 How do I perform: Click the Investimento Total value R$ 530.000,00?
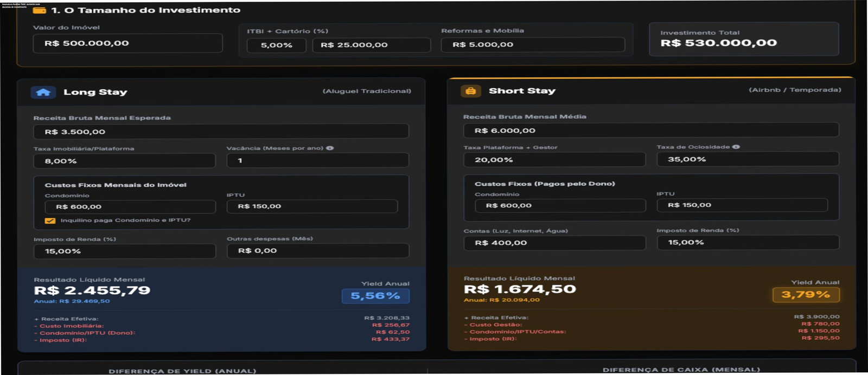[718, 43]
